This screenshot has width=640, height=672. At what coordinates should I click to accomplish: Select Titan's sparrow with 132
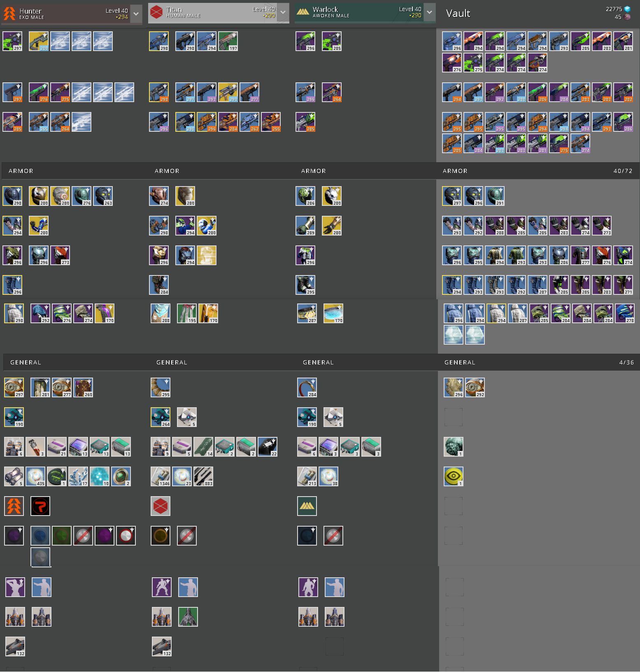coord(162,646)
